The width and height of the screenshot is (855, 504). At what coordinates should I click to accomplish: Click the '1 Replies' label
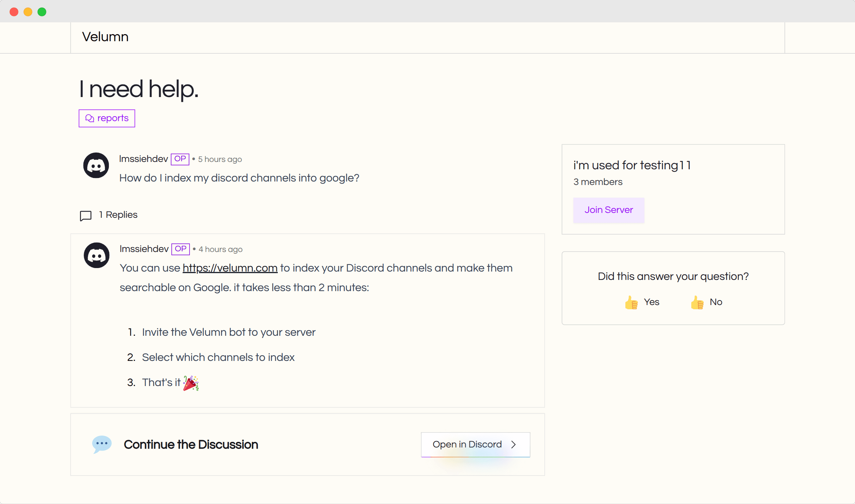(x=118, y=215)
